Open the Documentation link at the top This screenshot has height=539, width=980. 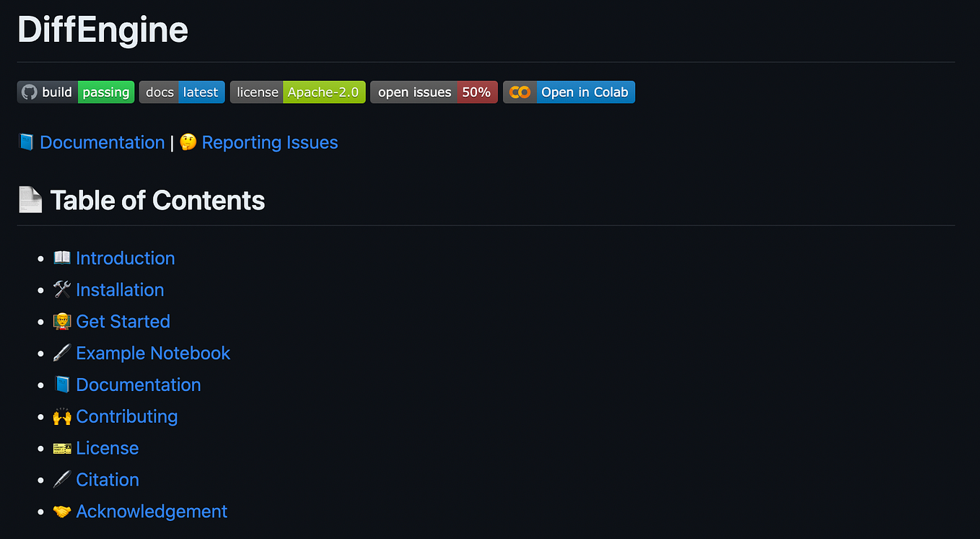[102, 142]
